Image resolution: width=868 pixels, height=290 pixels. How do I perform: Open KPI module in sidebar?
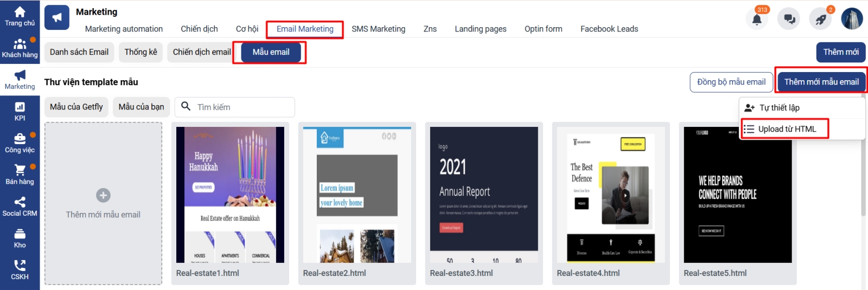tap(20, 112)
